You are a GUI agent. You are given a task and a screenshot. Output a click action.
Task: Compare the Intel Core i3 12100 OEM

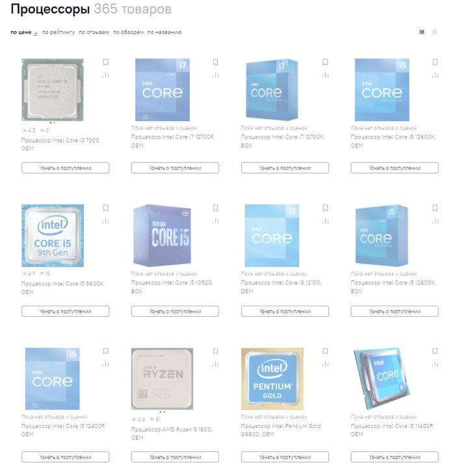pos(325,220)
